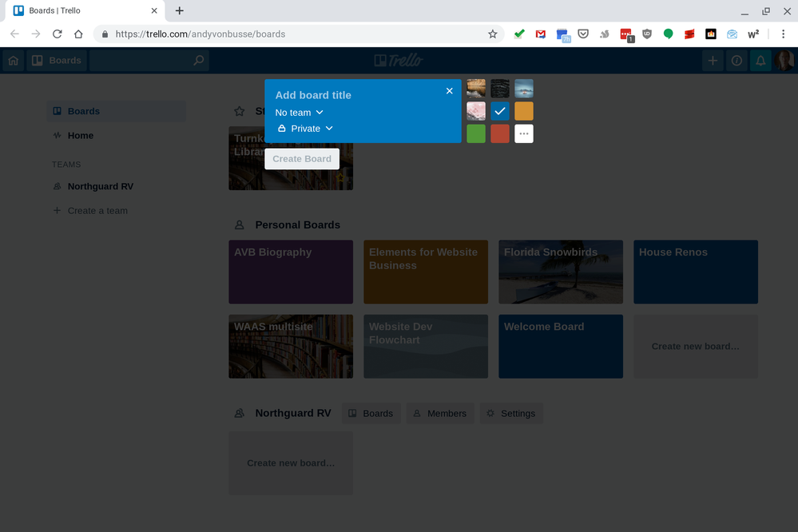Go forward with the browser forward arrow
This screenshot has height=532, width=798.
(x=36, y=34)
